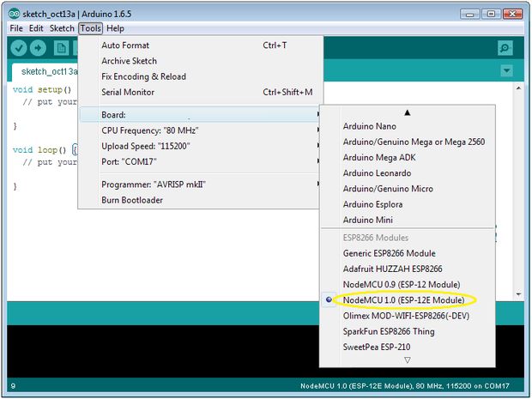
Task: Click "void loop()" code line
Action: point(45,149)
